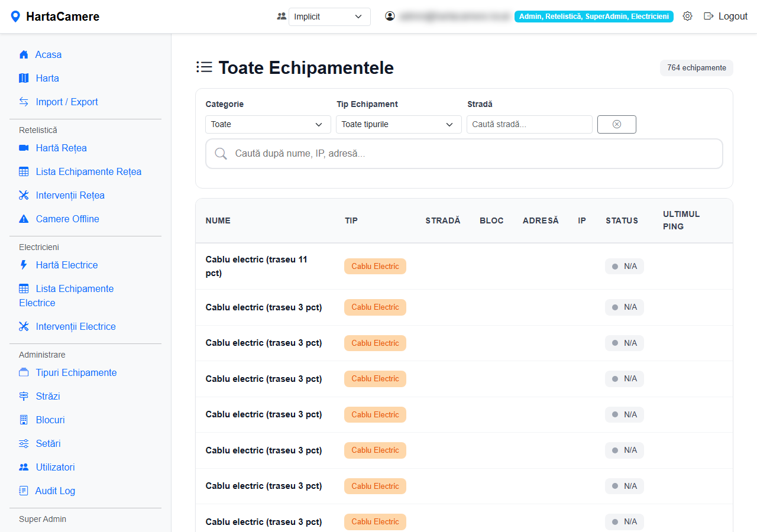Click the user avatar icon in header

click(390, 17)
